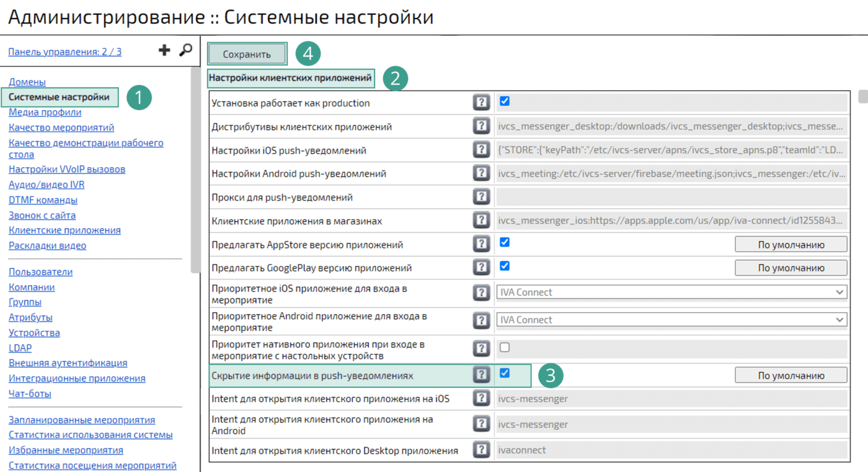Click the add (plus) icon above the sidebar
This screenshot has height=472, width=868.
click(164, 50)
